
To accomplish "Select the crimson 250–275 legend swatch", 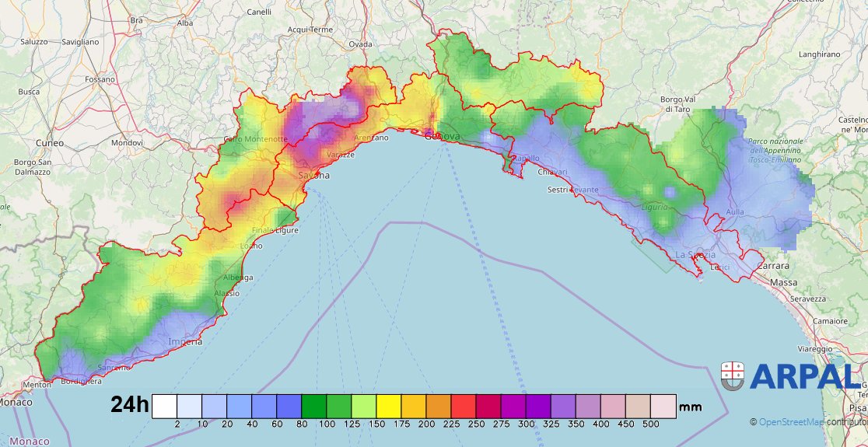I will [x=488, y=406].
